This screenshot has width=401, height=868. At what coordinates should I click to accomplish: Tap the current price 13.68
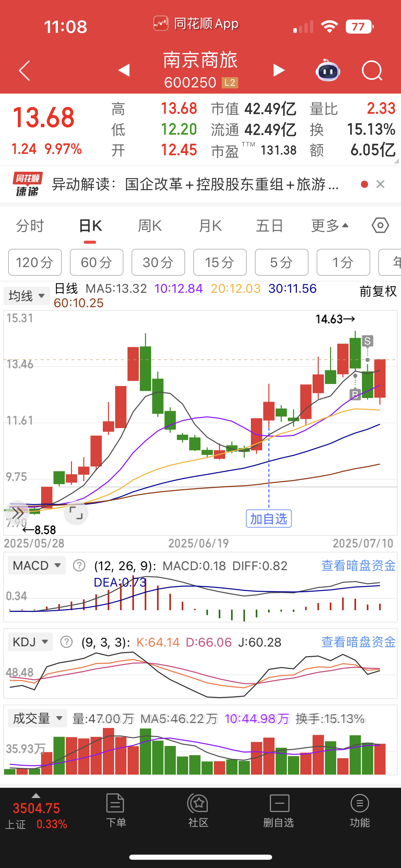click(44, 118)
